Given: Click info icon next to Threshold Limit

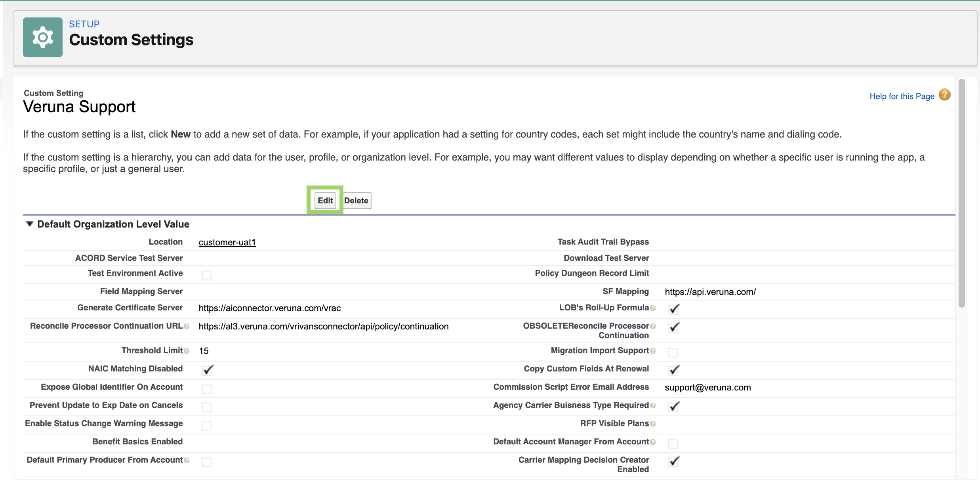Looking at the screenshot, I should click(x=187, y=351).
